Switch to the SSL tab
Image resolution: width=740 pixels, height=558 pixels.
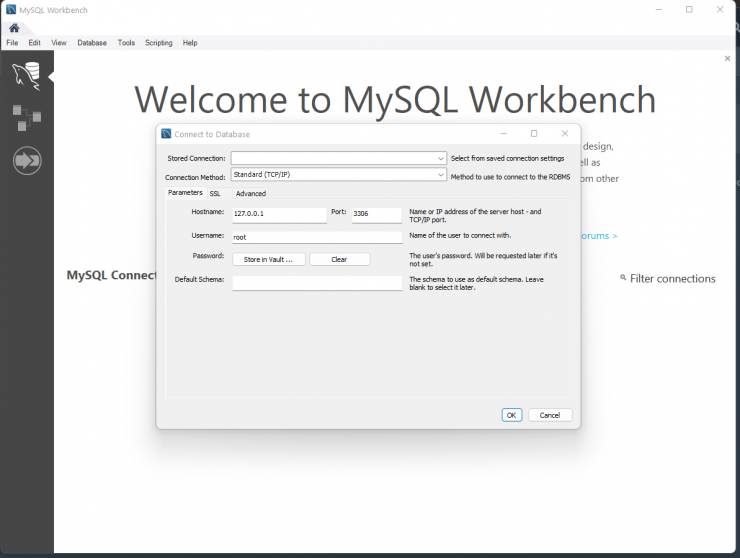(x=215, y=194)
